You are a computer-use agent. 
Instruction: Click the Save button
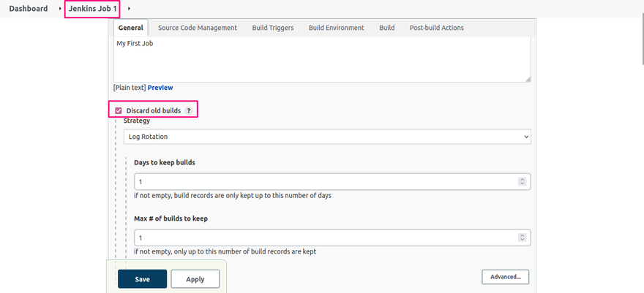click(x=143, y=279)
